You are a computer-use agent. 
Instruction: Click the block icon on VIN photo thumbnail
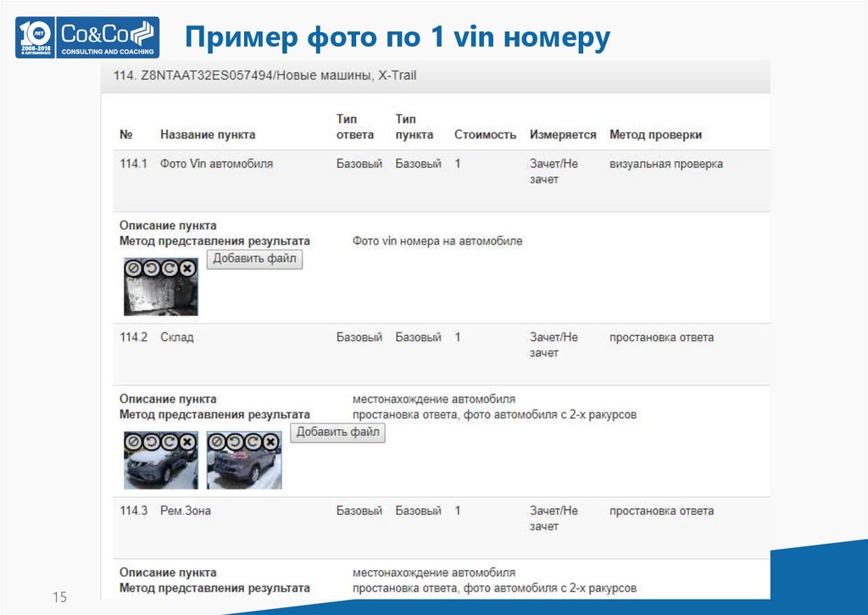click(x=133, y=267)
